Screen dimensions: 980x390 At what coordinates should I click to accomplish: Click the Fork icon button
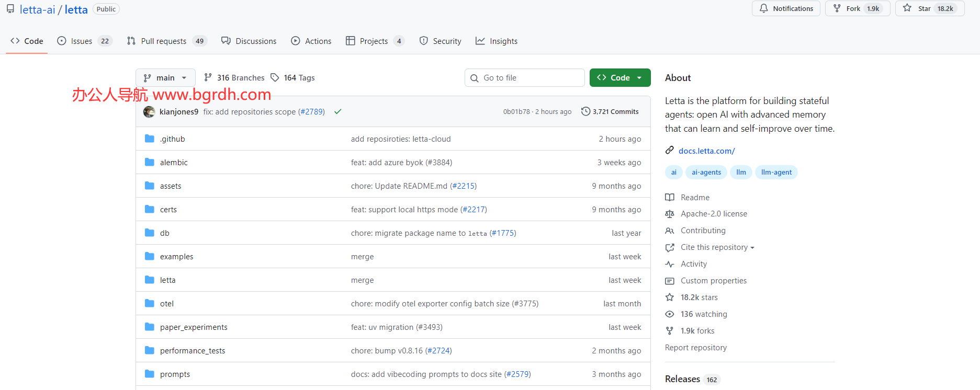coord(837,8)
